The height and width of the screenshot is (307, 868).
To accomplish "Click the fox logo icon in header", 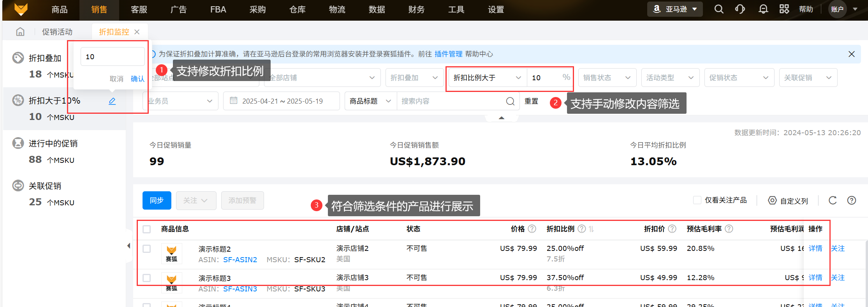I will (x=21, y=9).
